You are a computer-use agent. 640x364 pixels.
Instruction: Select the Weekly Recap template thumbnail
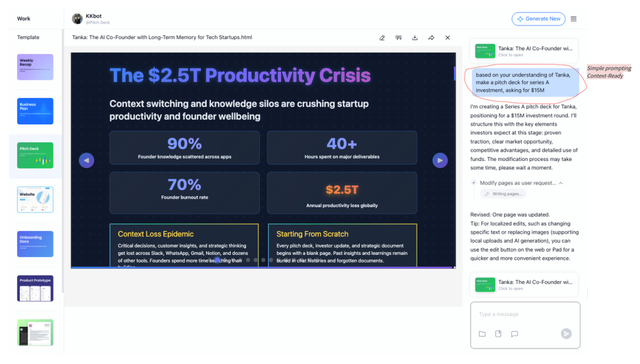pos(35,67)
